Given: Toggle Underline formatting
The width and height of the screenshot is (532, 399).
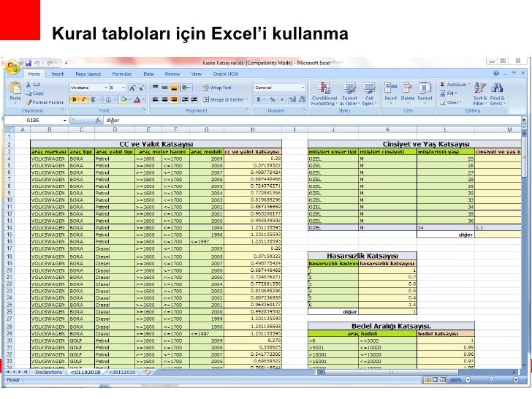Looking at the screenshot, I should point(93,99).
